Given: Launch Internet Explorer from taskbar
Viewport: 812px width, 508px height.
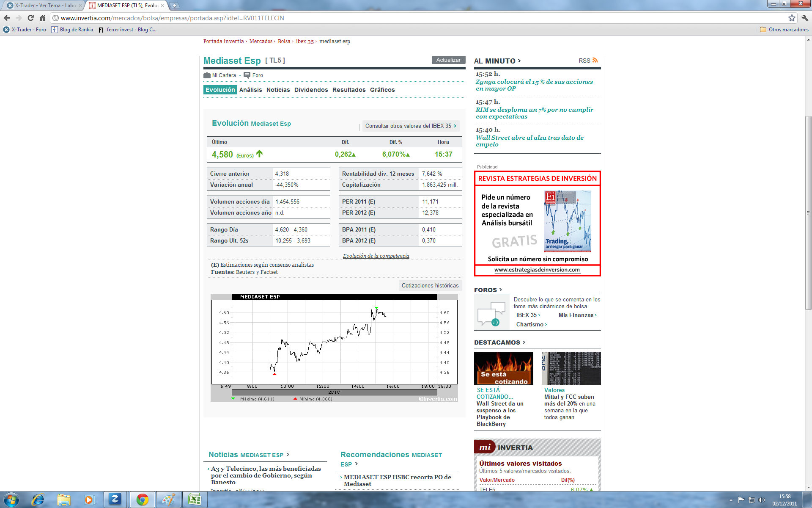Looking at the screenshot, I should [38, 500].
